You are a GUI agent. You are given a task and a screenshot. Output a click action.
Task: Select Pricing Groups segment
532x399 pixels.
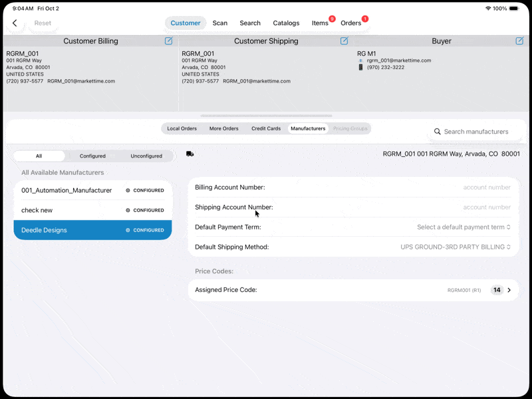[x=350, y=128]
